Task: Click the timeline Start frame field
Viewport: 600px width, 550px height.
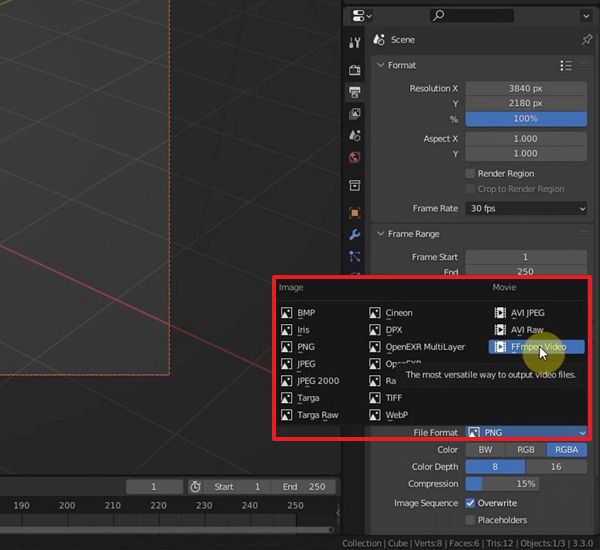Action: [237, 487]
